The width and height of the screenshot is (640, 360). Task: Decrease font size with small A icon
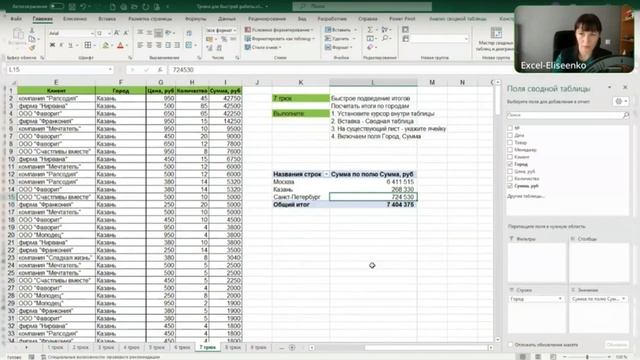[126, 33]
